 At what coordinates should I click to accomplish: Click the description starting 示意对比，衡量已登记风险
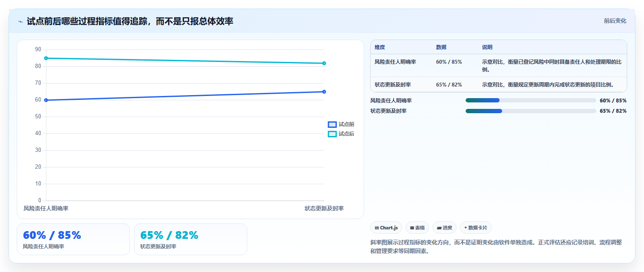[552, 66]
